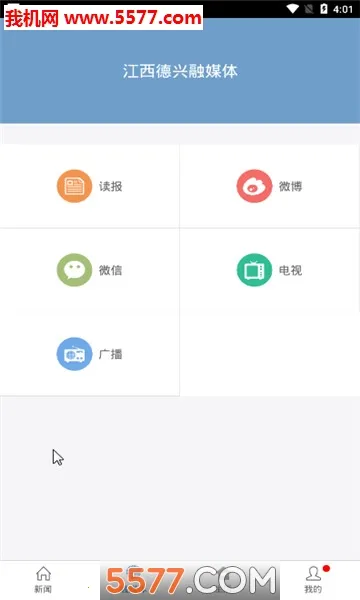Tap the 江西德兴融媒体 header title

tap(180, 71)
